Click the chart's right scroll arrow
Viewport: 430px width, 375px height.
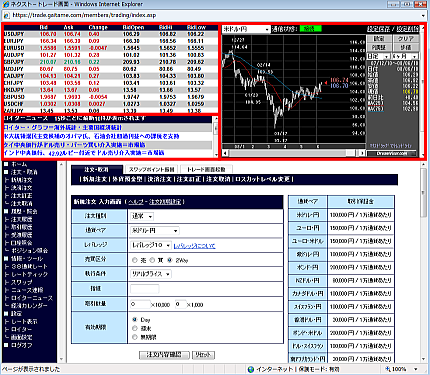pos(362,153)
